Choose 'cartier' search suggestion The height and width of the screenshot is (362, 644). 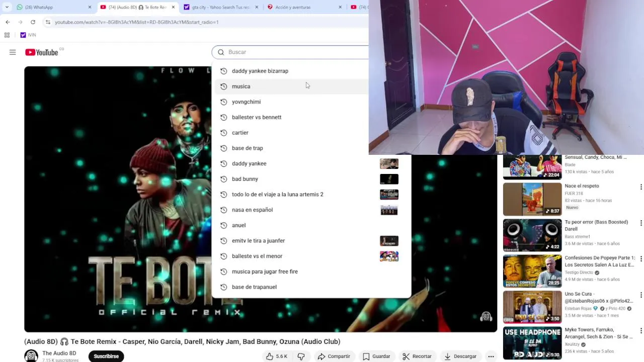(x=311, y=133)
